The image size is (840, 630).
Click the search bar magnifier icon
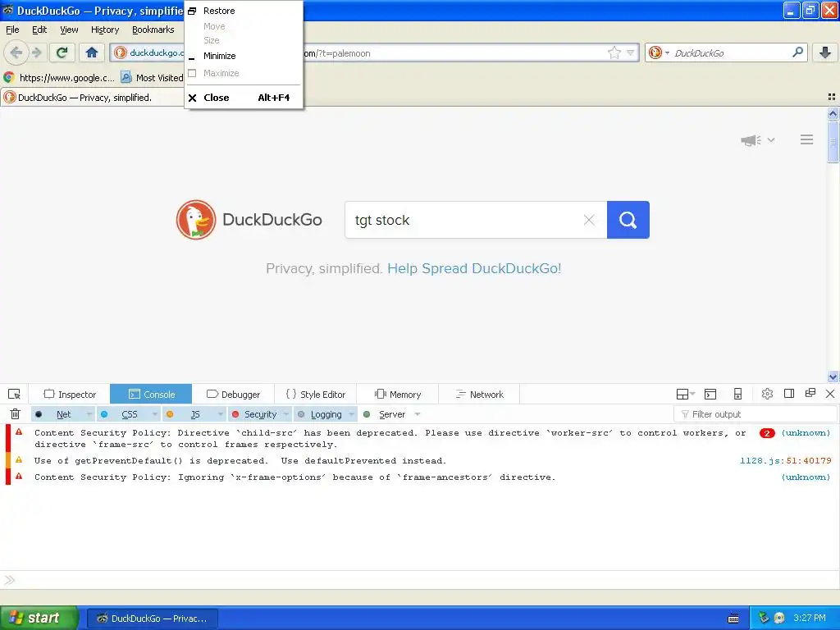pyautogui.click(x=797, y=52)
